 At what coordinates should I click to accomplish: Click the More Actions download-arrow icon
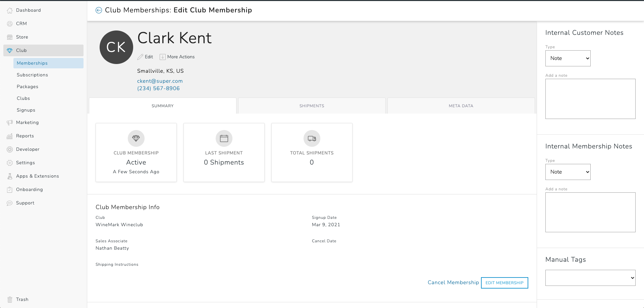pyautogui.click(x=163, y=57)
